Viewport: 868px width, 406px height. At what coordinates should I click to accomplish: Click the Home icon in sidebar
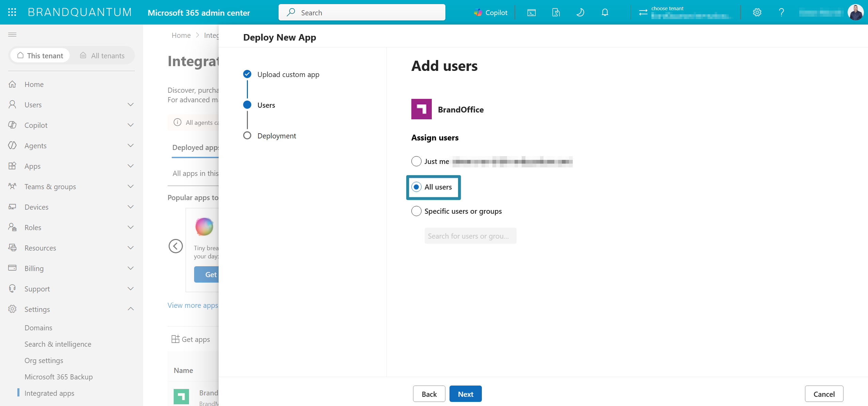(x=12, y=84)
